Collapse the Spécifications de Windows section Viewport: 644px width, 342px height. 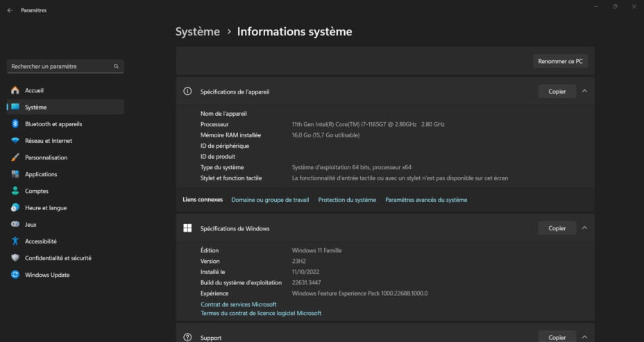click(x=584, y=228)
